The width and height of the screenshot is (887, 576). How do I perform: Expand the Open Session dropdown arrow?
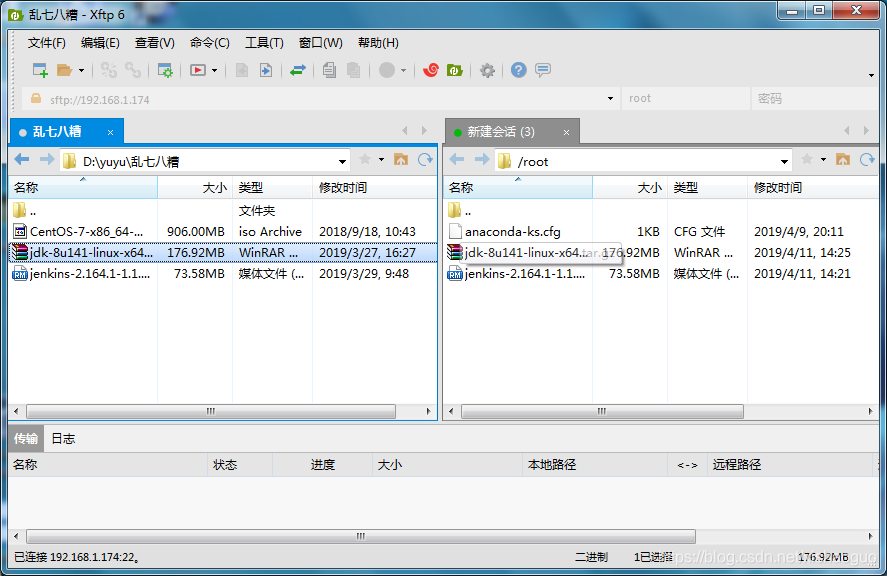point(81,71)
